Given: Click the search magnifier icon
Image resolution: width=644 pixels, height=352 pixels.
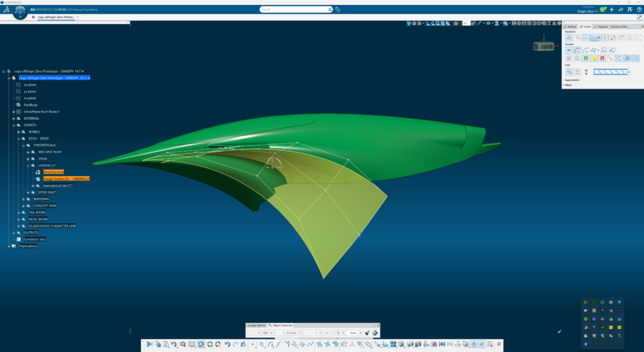Looking at the screenshot, I should 330,9.
